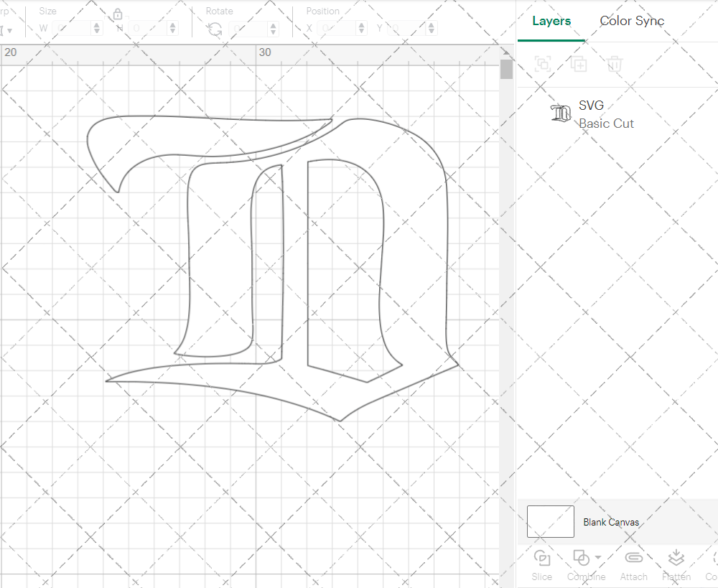The height and width of the screenshot is (588, 718).
Task: Click the Slice tool
Action: click(542, 565)
